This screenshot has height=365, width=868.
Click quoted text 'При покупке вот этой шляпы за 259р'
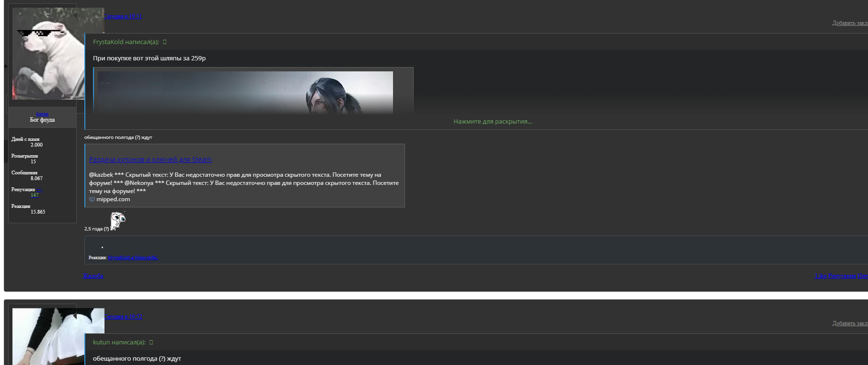[149, 58]
